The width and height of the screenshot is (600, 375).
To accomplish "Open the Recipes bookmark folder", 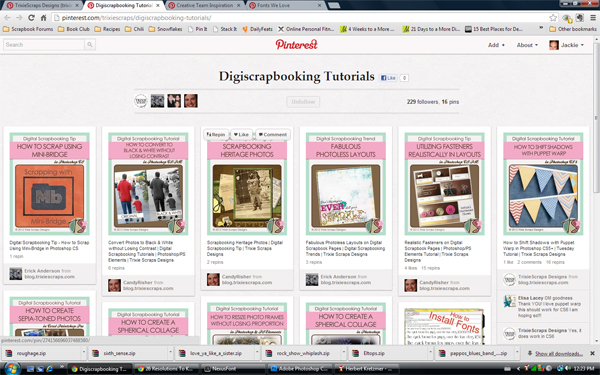I will tap(107, 29).
